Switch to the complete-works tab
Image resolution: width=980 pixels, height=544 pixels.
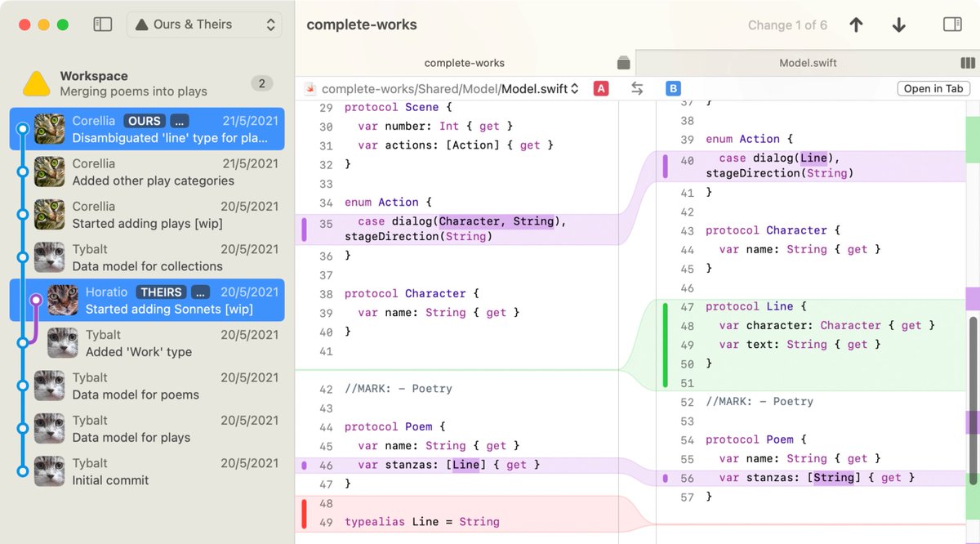(464, 63)
